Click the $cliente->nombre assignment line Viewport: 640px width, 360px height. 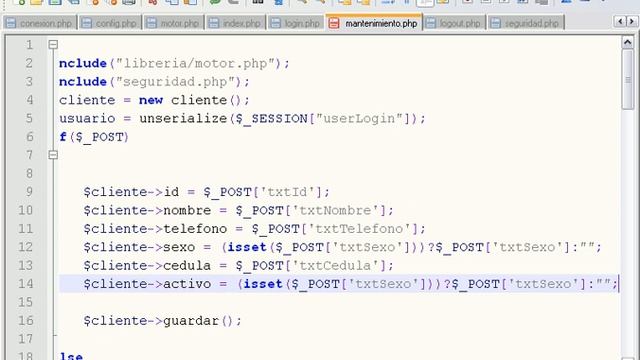(238, 210)
